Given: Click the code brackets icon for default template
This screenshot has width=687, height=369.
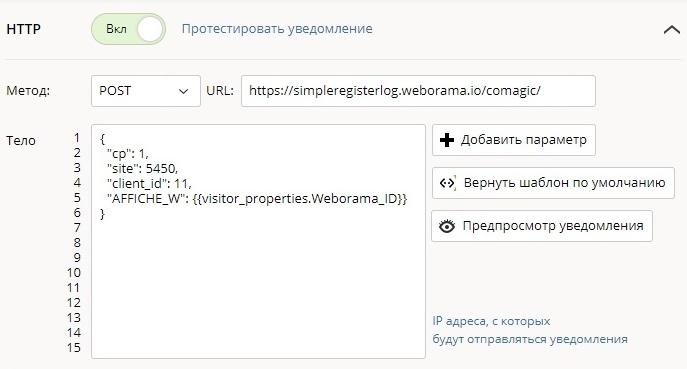Looking at the screenshot, I should (x=448, y=183).
